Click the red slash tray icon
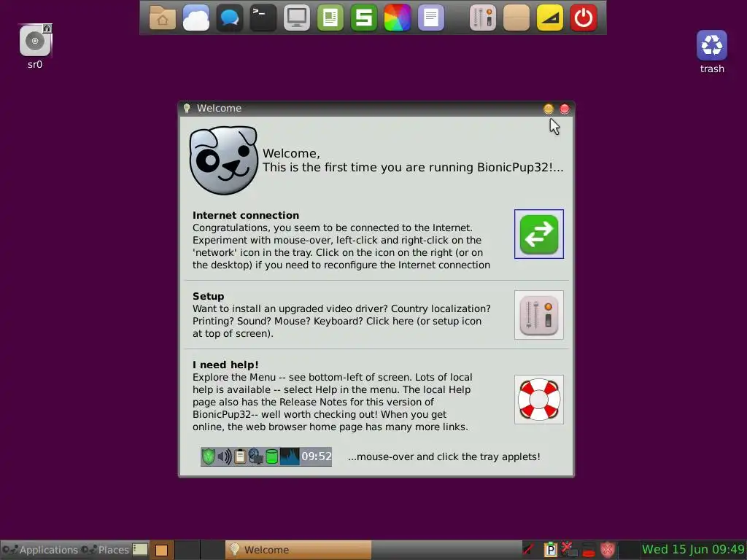This screenshot has width=747, height=560. point(528,550)
